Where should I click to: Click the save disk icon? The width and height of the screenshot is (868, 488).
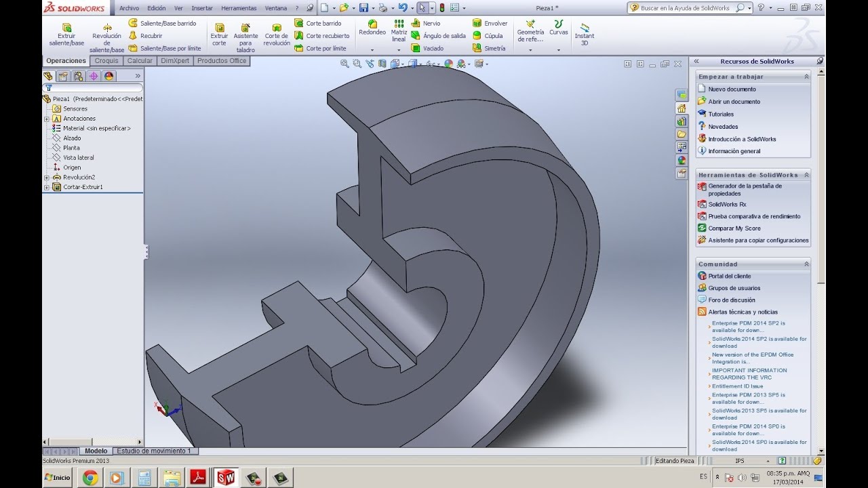coord(363,8)
